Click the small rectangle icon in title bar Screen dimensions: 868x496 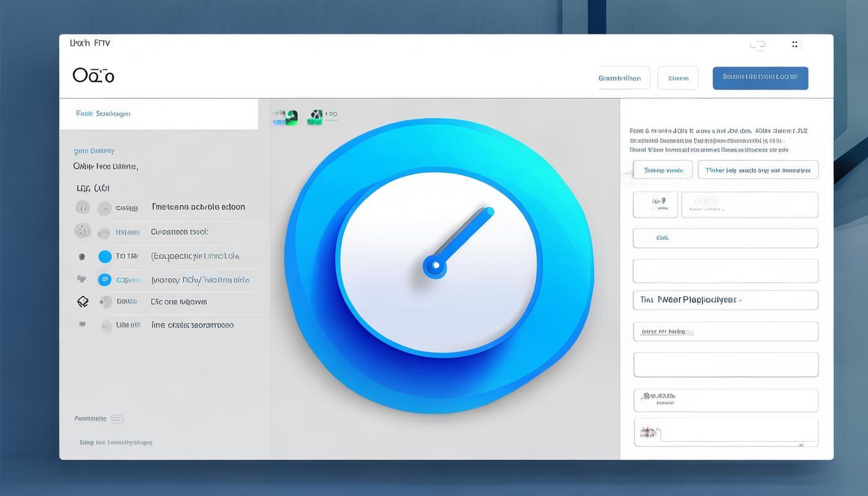click(758, 45)
